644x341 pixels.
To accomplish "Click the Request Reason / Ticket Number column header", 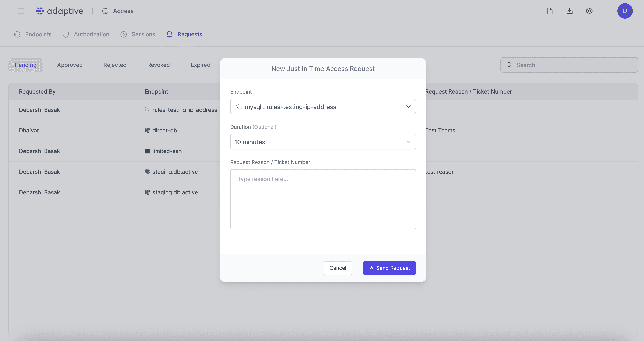I will click(469, 91).
